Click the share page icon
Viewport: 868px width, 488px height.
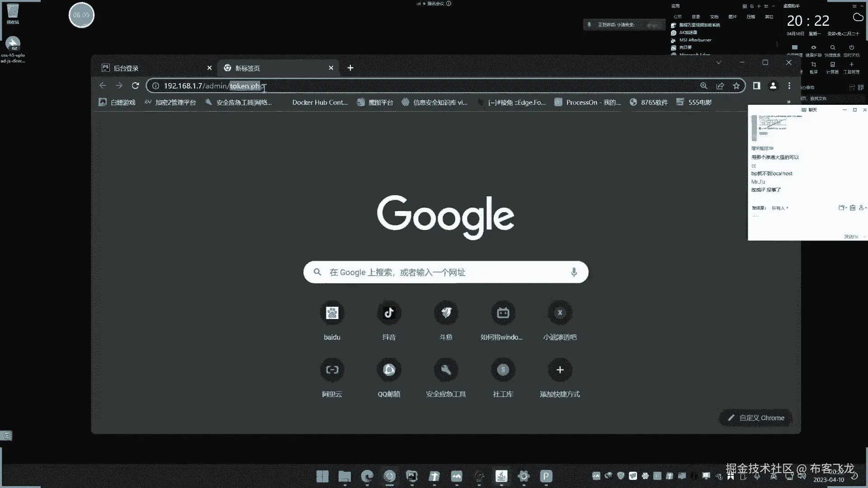point(720,86)
